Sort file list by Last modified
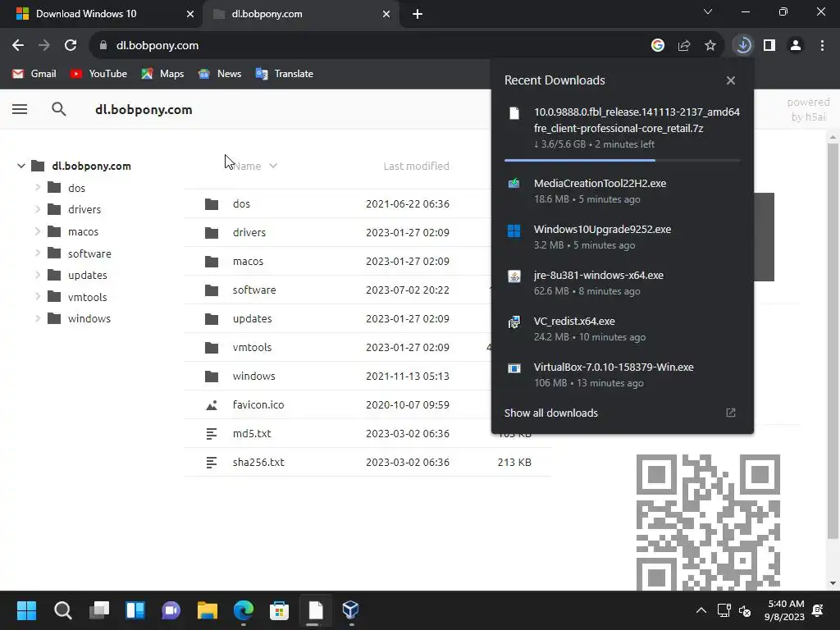 point(416,166)
